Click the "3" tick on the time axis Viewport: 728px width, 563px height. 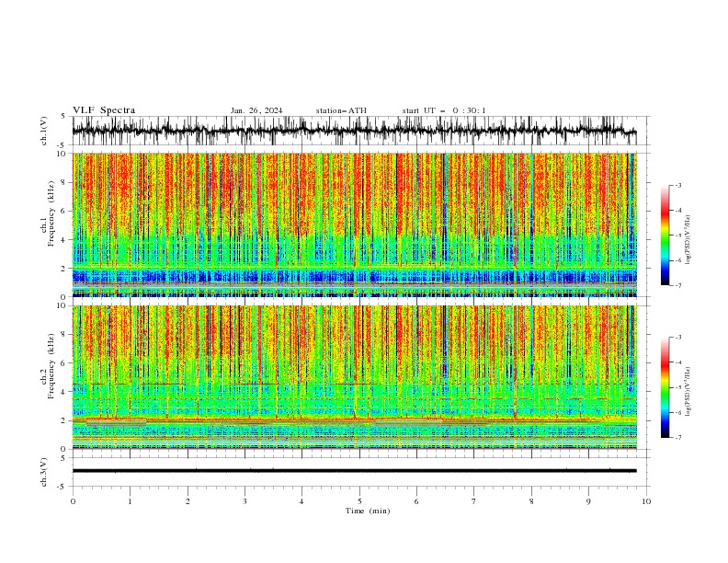[x=245, y=501]
